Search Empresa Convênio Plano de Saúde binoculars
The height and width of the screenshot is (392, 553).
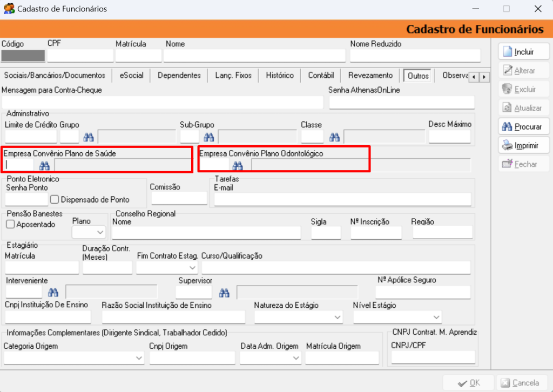click(x=44, y=165)
